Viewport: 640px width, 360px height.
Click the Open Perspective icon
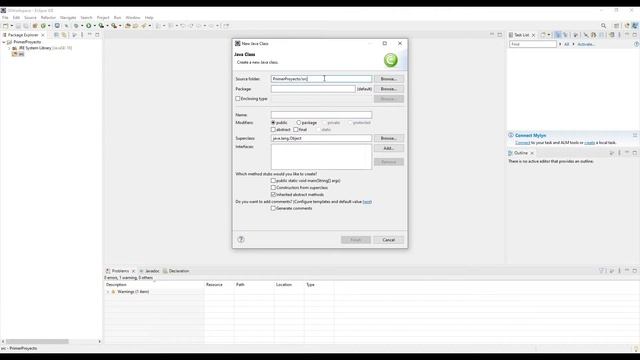(617, 26)
